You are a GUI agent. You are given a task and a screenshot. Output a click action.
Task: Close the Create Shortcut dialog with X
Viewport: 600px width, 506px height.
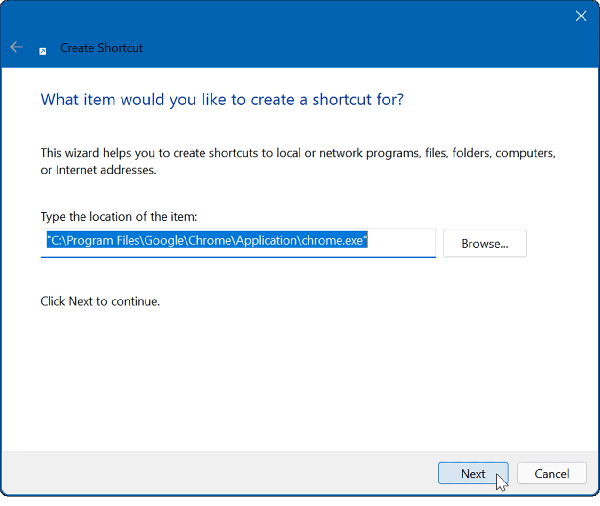pos(581,16)
